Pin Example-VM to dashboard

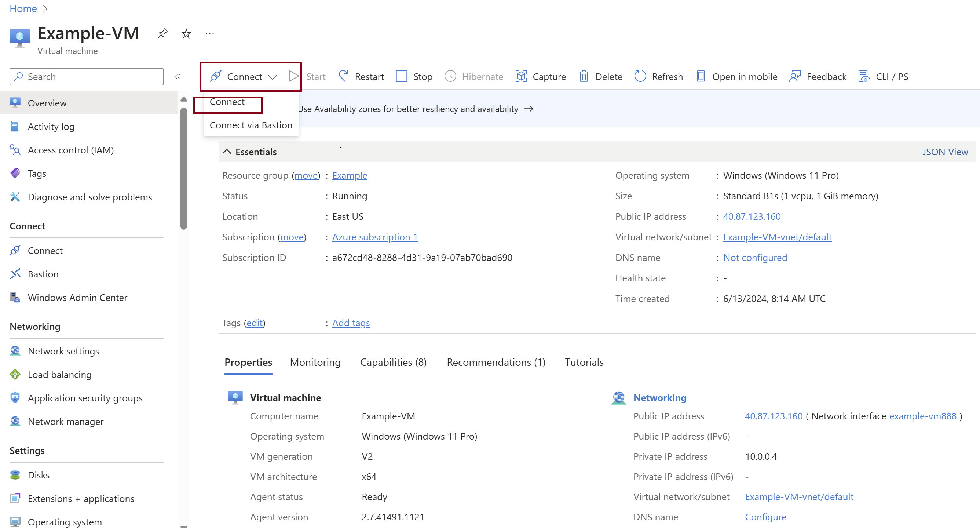point(162,33)
